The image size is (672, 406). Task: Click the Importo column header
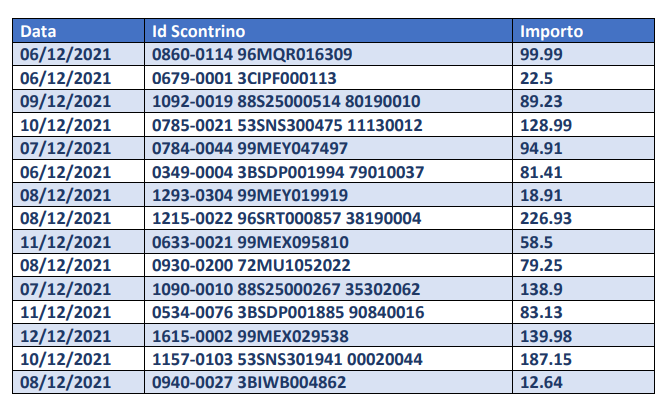552,31
